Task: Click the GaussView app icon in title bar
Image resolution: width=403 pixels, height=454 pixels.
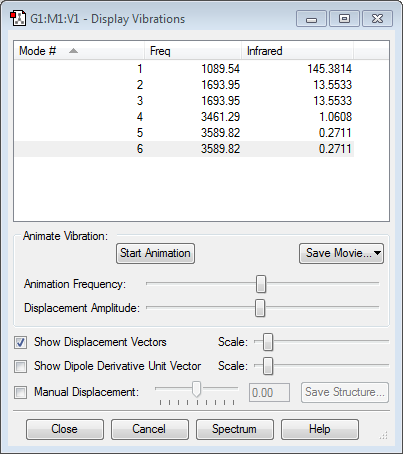Action: coord(18,19)
